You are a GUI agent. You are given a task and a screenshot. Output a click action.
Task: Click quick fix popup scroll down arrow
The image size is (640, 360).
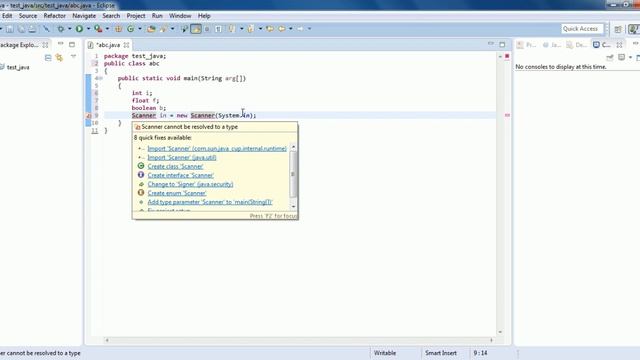(x=293, y=207)
